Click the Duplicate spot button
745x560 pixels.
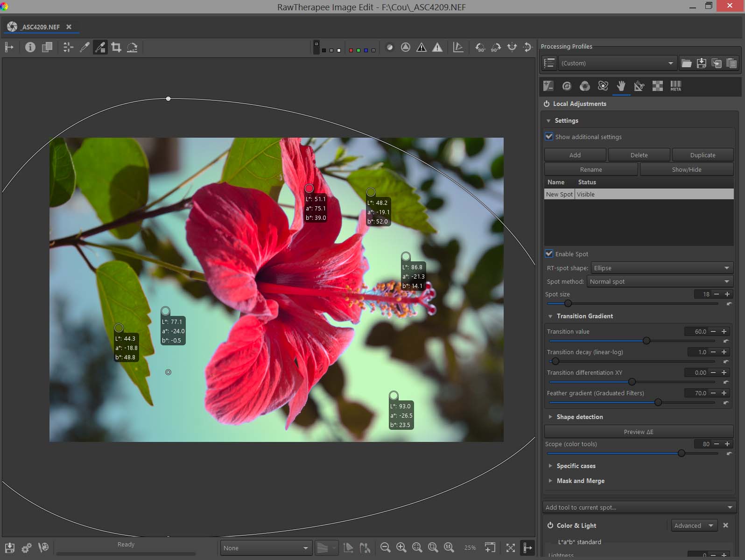click(703, 155)
